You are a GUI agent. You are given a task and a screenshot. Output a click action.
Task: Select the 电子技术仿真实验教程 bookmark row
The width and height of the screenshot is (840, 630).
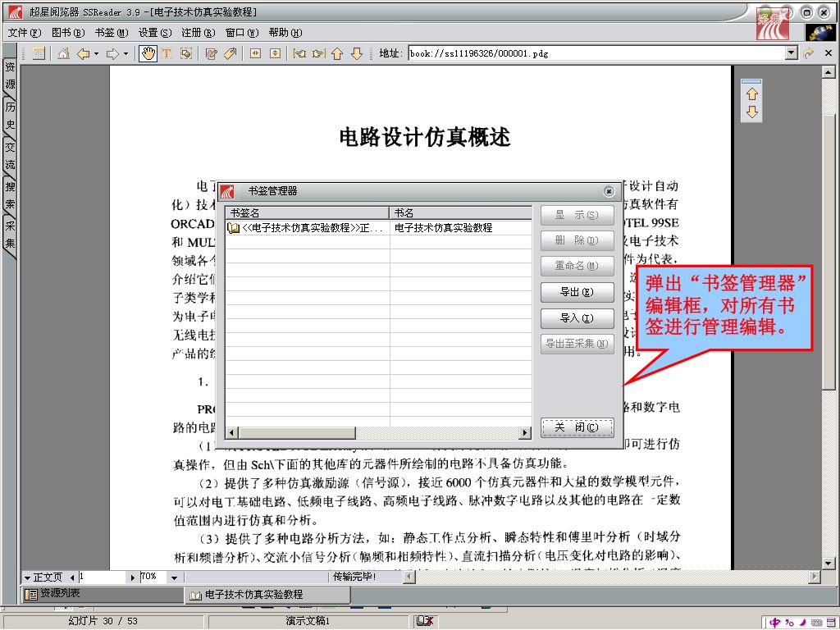coord(379,228)
